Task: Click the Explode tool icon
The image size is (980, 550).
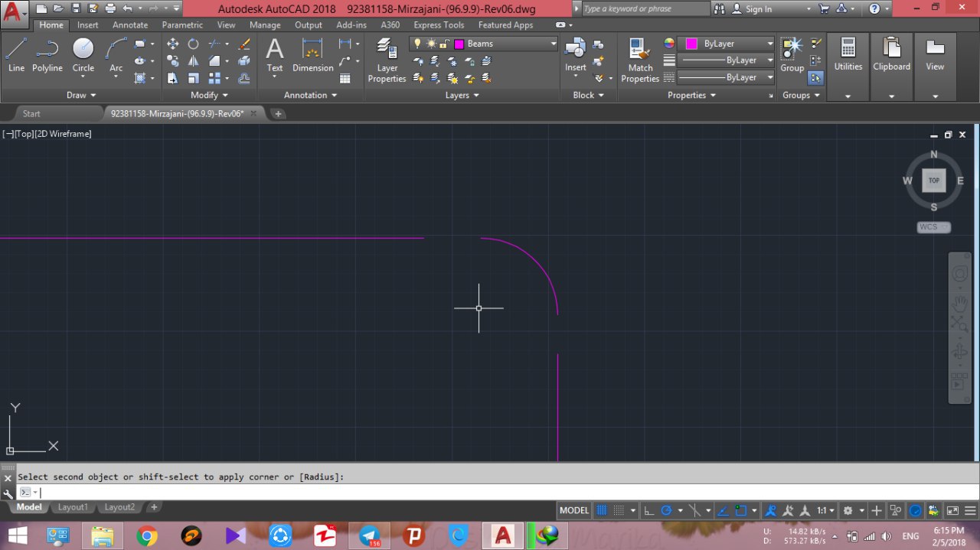Action: [244, 60]
